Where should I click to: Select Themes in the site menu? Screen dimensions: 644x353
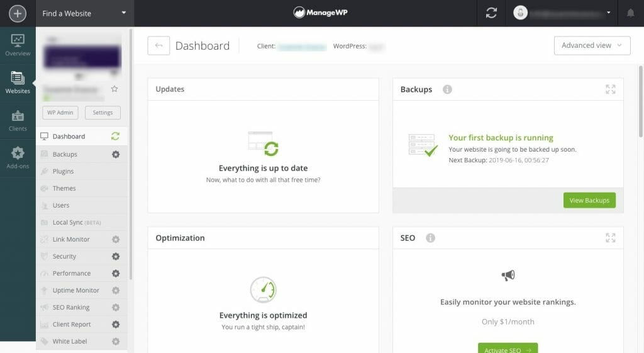coord(82,188)
